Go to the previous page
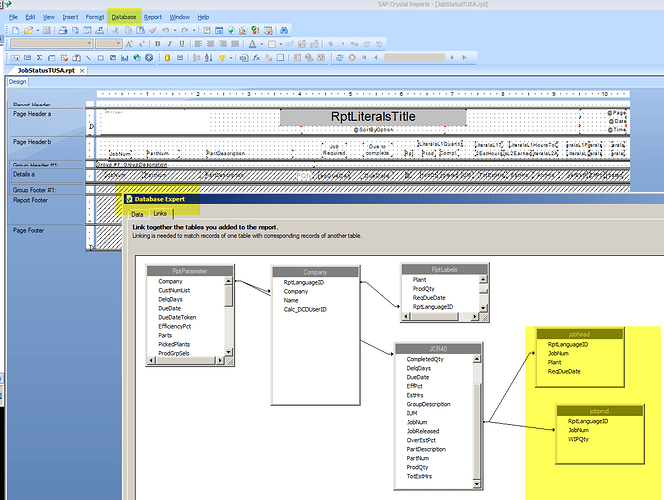 [376, 58]
